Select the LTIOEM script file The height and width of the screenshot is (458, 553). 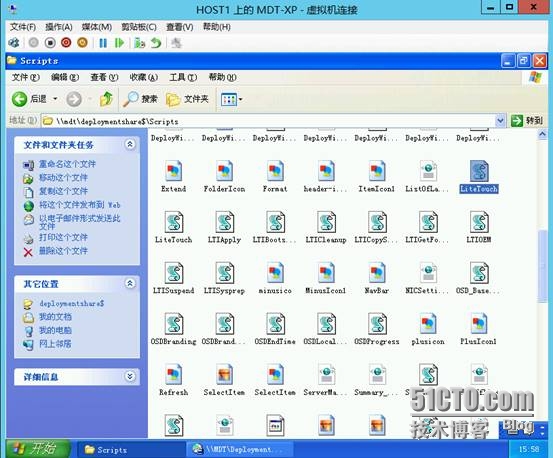click(x=479, y=227)
